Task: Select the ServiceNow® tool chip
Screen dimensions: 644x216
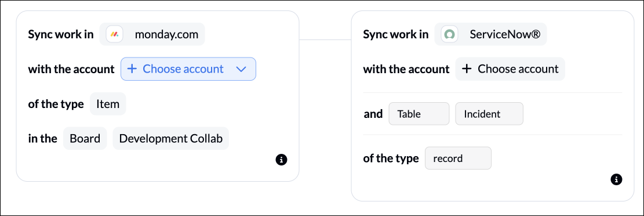Action: tap(490, 34)
